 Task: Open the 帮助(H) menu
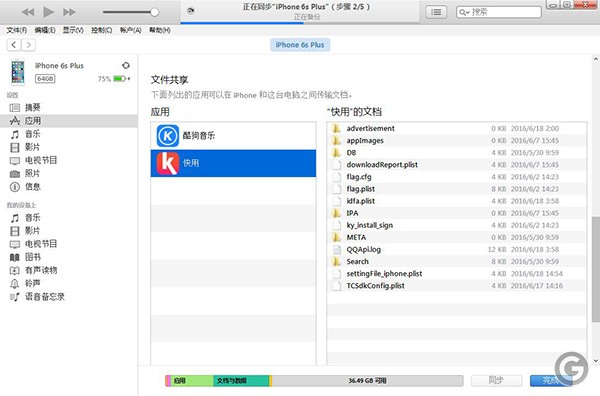pos(160,30)
